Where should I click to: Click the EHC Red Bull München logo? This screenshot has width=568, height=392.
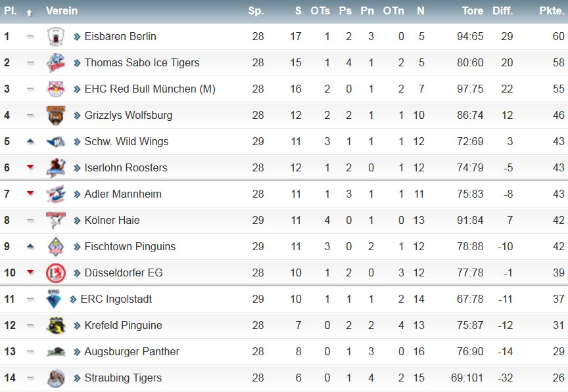[x=56, y=89]
